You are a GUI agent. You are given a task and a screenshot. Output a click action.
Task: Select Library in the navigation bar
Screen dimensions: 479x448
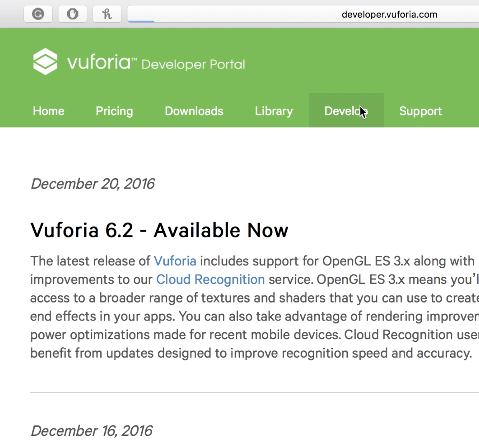274,111
